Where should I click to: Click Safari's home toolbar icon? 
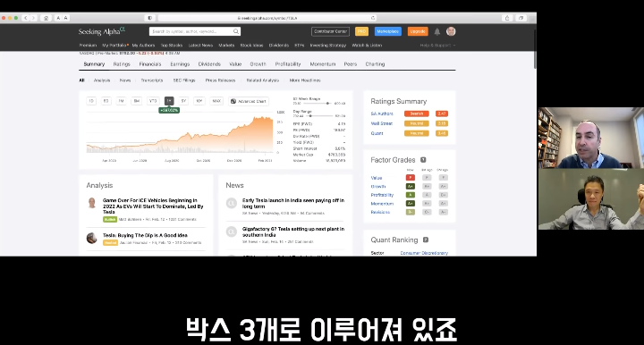[46, 18]
